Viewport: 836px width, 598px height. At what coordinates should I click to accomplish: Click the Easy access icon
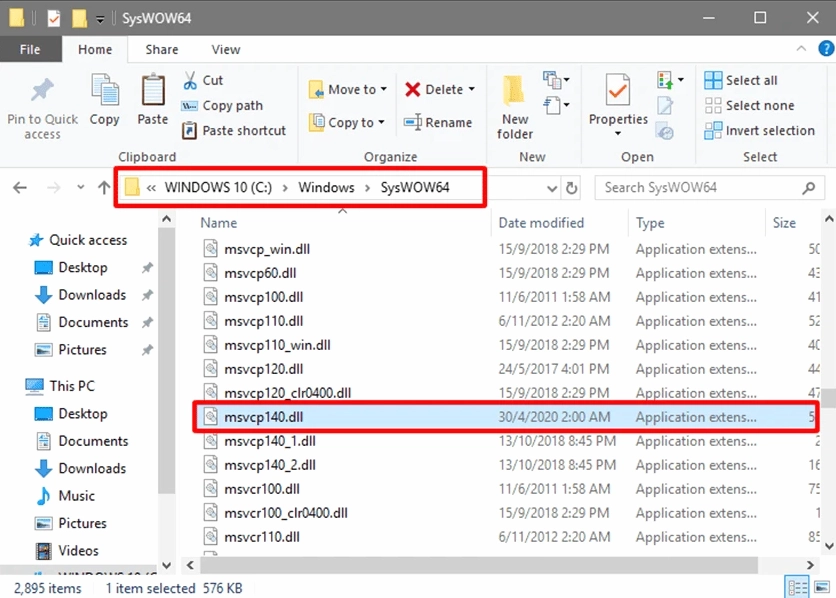(552, 105)
